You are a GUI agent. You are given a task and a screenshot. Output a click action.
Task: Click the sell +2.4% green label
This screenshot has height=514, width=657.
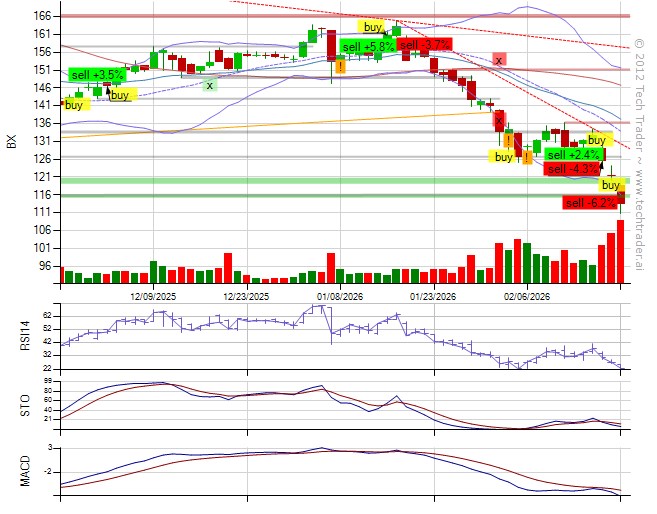572,155
